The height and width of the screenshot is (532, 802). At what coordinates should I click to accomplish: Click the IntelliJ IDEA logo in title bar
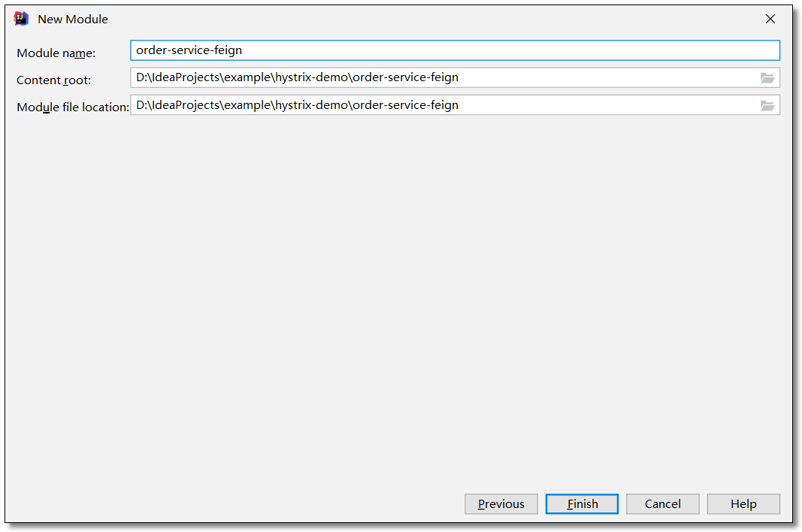click(21, 19)
